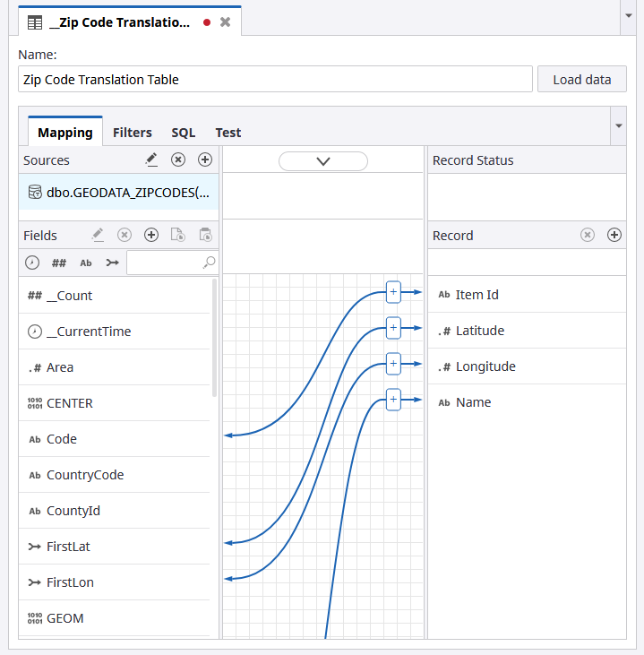644x655 pixels.
Task: Click the plus node on Item Id connector
Action: [393, 291]
